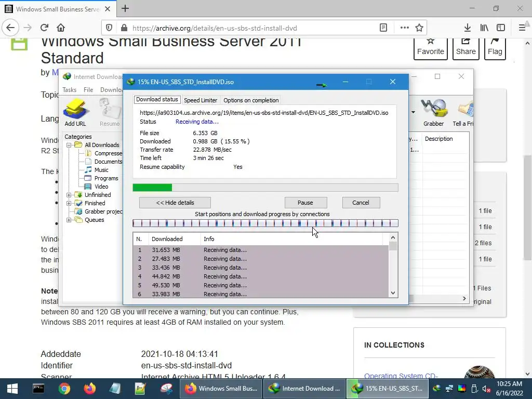Screen dimensions: 532x399
Task: Launch Chrome from taskbar
Action: 64,389
